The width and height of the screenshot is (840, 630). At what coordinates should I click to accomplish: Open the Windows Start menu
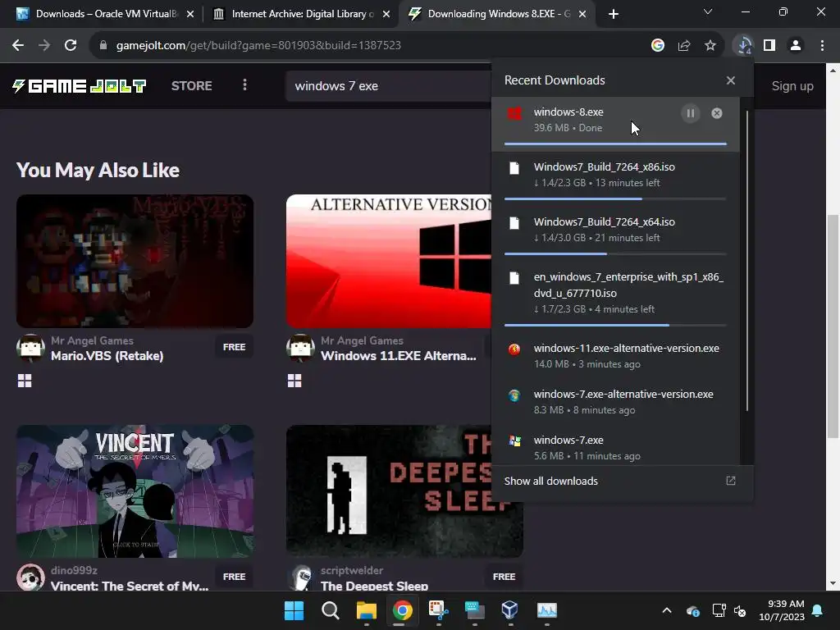pyautogui.click(x=294, y=610)
